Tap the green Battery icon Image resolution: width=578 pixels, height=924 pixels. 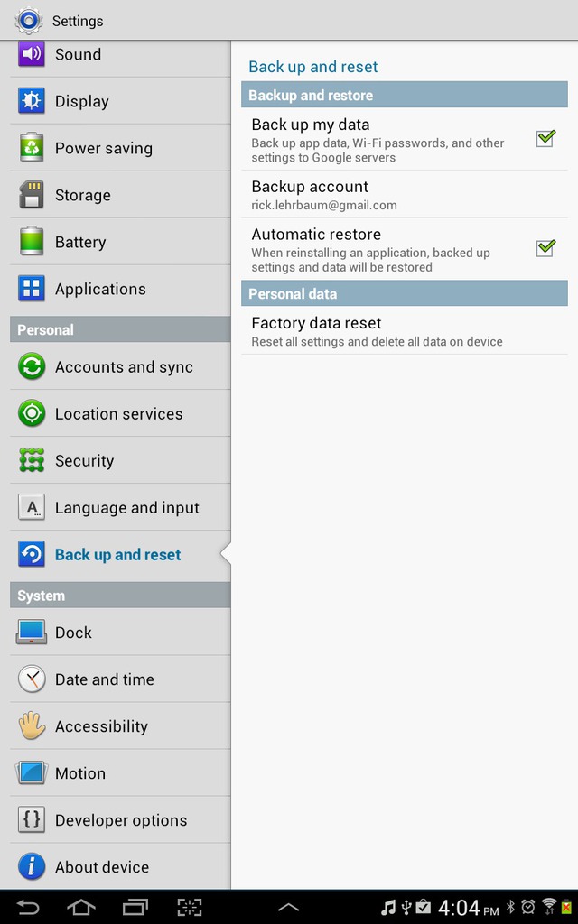(32, 241)
